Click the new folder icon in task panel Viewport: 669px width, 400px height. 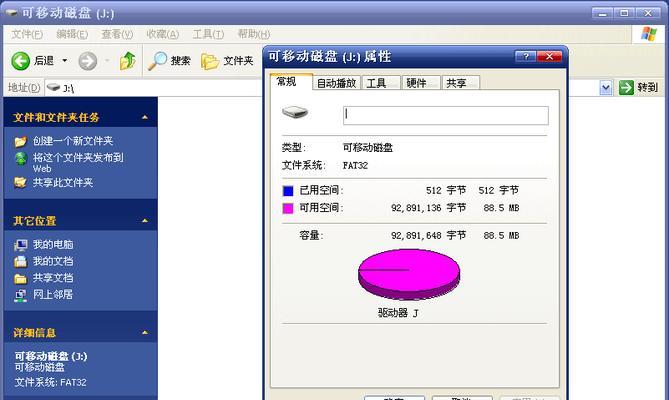pyautogui.click(x=20, y=141)
